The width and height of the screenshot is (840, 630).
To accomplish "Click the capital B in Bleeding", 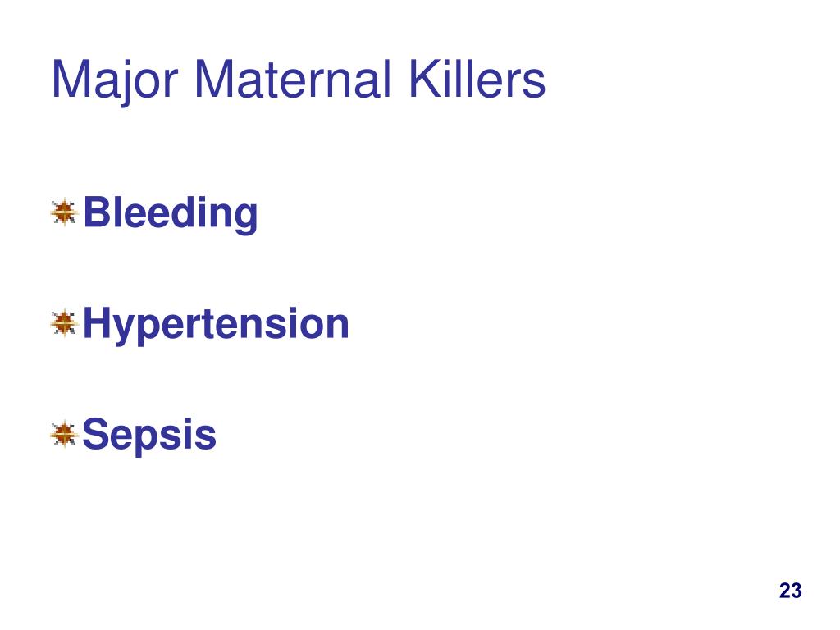I will point(97,212).
